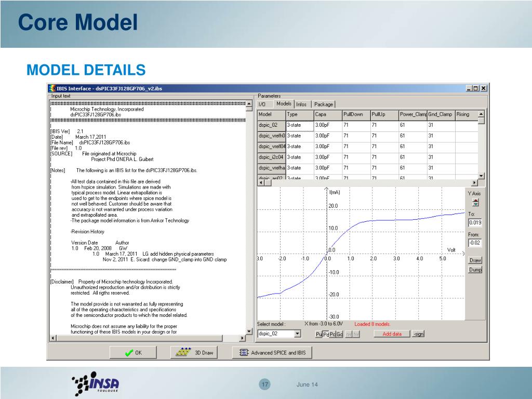Click the PullDown 71 cell for dspic_vrefh0
The height and width of the screenshot is (399, 532).
356,136
